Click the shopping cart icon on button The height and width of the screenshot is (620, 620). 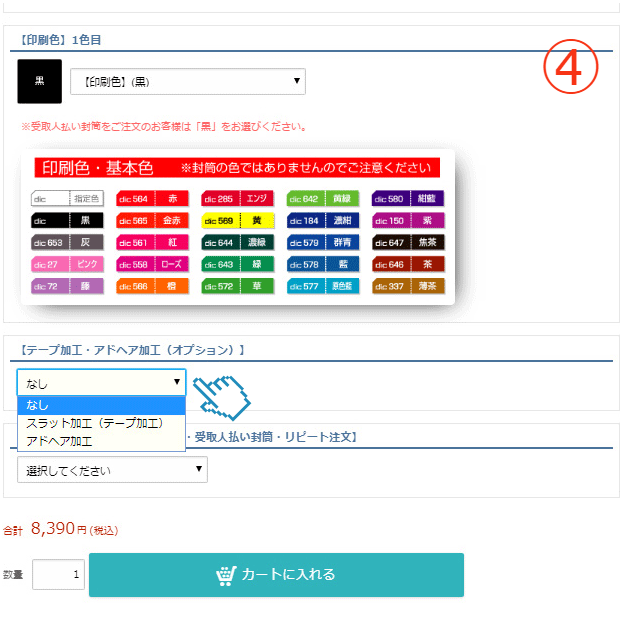click(226, 576)
